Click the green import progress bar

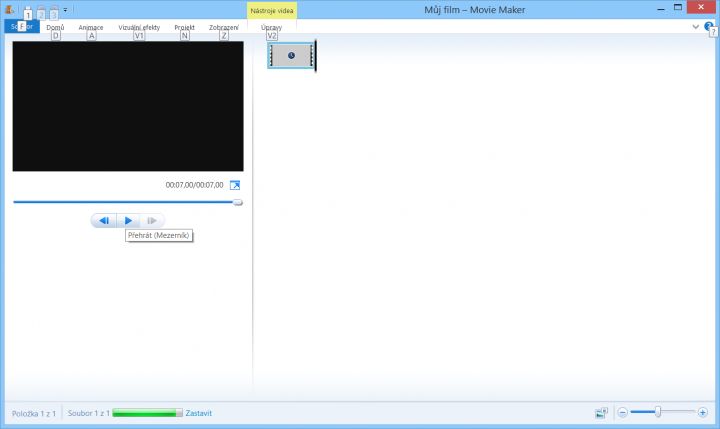(147, 413)
